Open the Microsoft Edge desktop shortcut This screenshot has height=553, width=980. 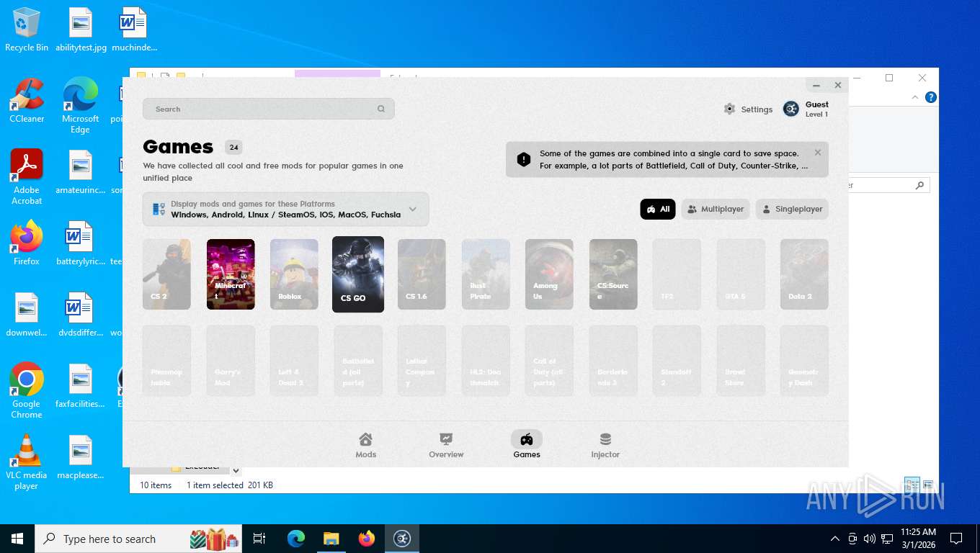(x=81, y=105)
